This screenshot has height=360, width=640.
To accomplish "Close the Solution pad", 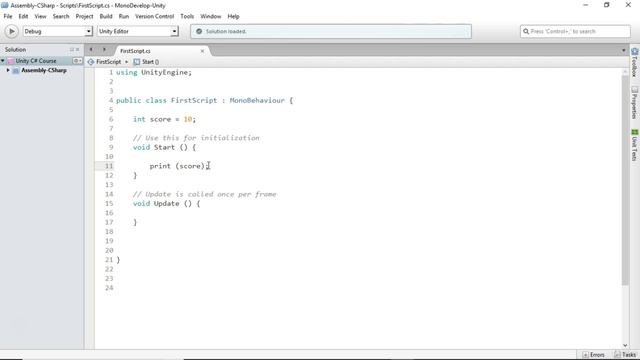I will point(78,49).
